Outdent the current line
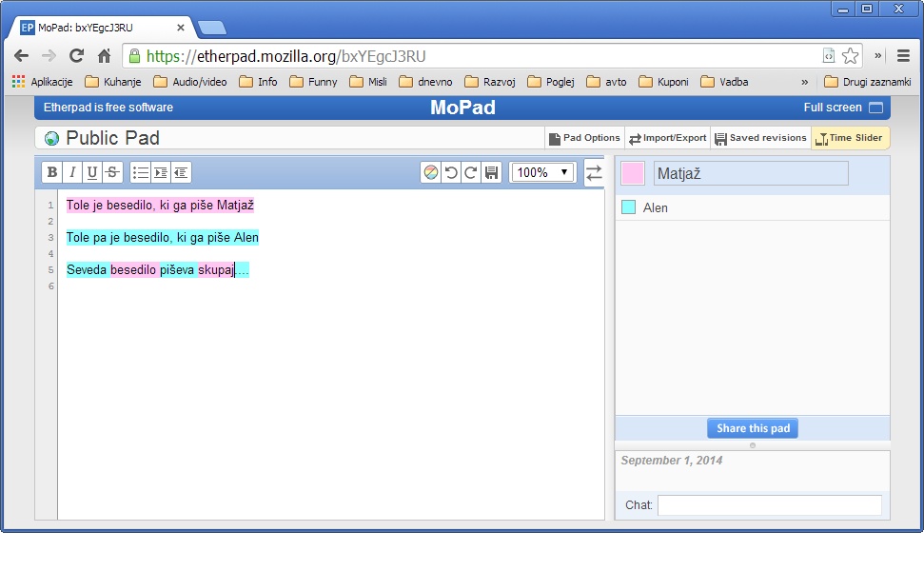The height and width of the screenshot is (571, 924). coord(181,172)
